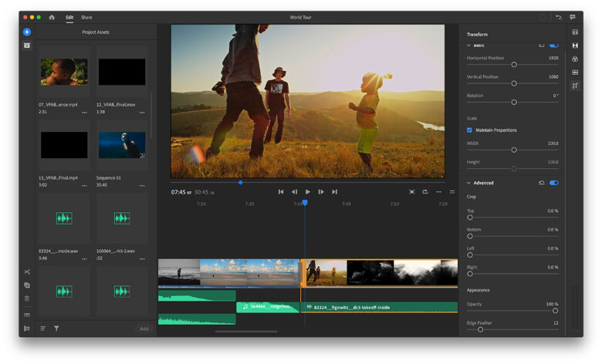This screenshot has height=364, width=602.
Task: Step forward one frame
Action: 321,192
